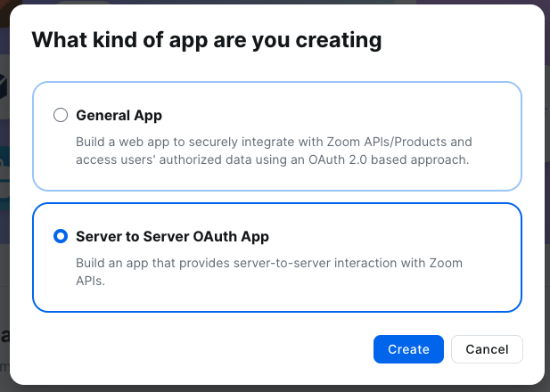Click the dimmed page background above the dialog
The height and width of the screenshot is (392, 550).
[x=267, y=2]
